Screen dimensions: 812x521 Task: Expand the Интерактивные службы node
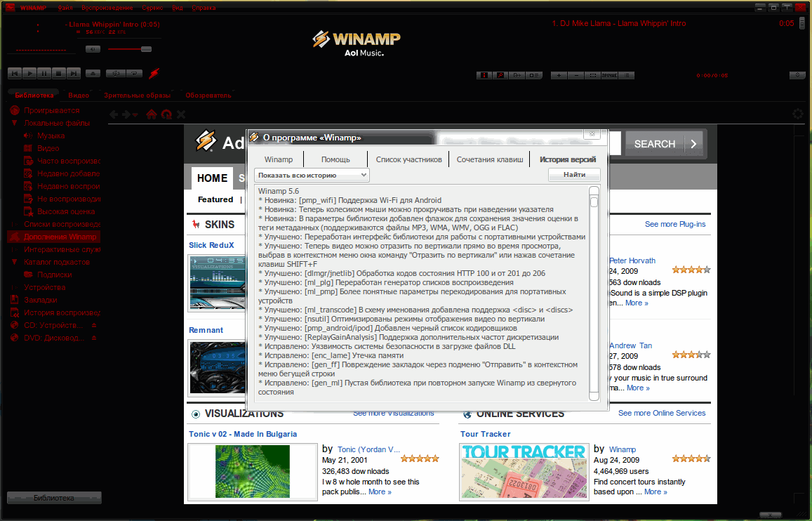coord(15,250)
